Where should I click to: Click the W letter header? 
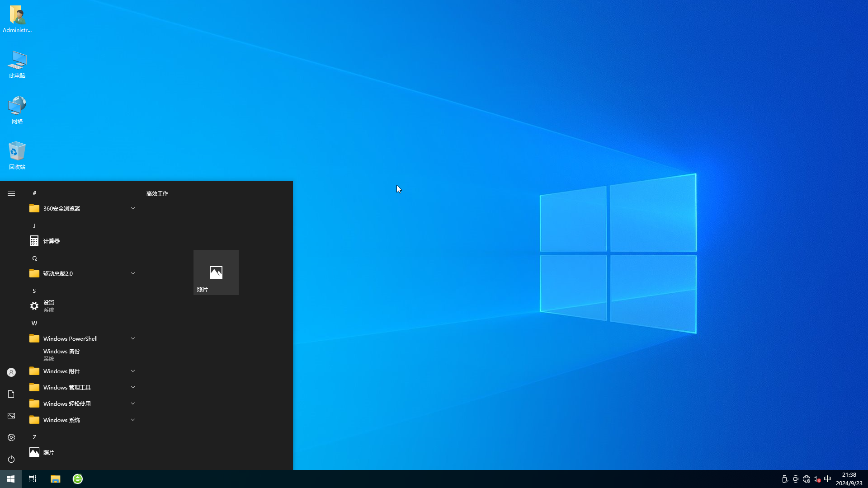coord(34,323)
